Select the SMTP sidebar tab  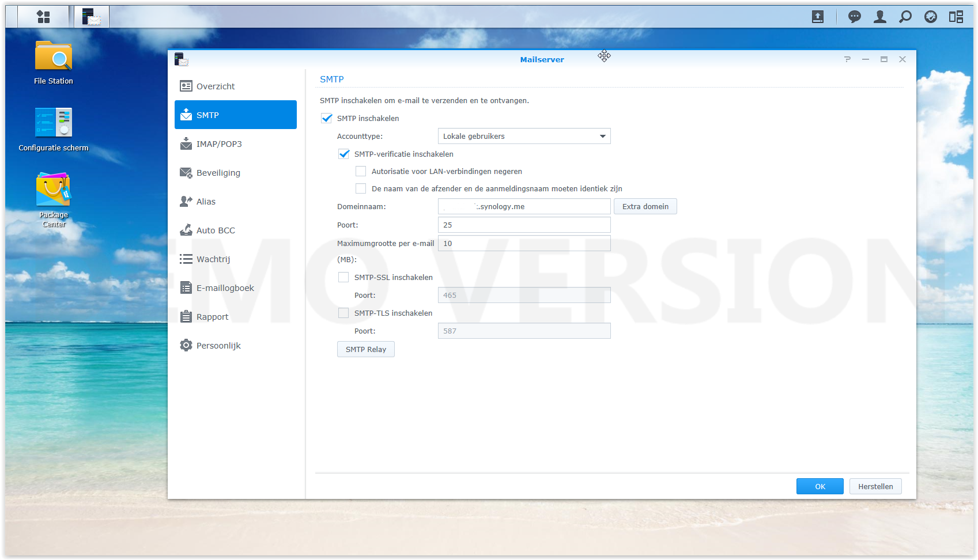click(236, 115)
